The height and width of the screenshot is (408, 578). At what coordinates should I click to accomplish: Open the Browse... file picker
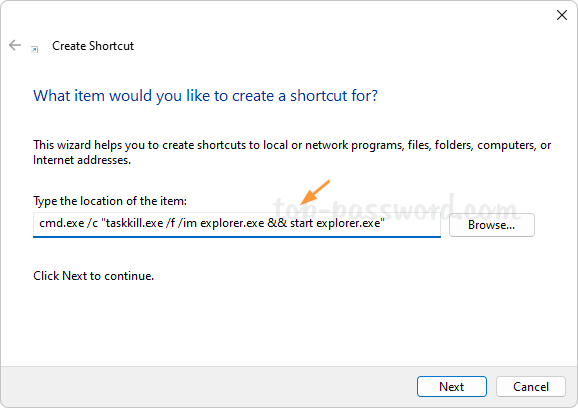coord(491,225)
